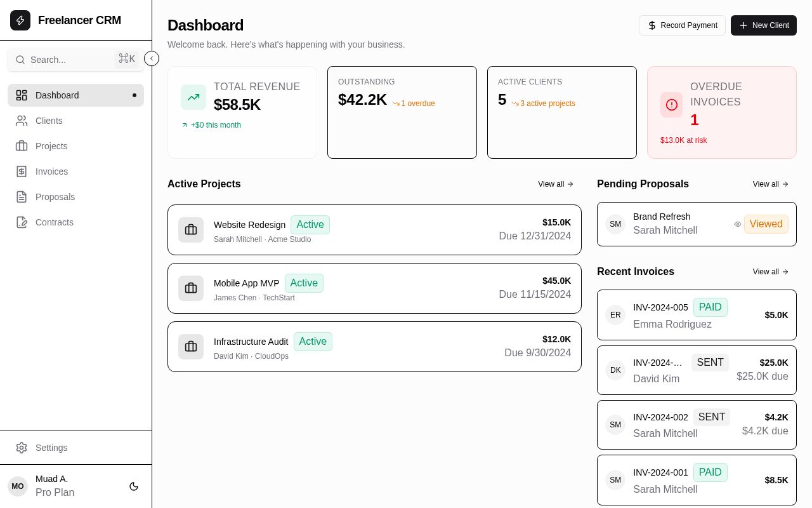Click the Active badge on Mobile App MVP
Viewport: 812px width, 508px height.
[304, 283]
